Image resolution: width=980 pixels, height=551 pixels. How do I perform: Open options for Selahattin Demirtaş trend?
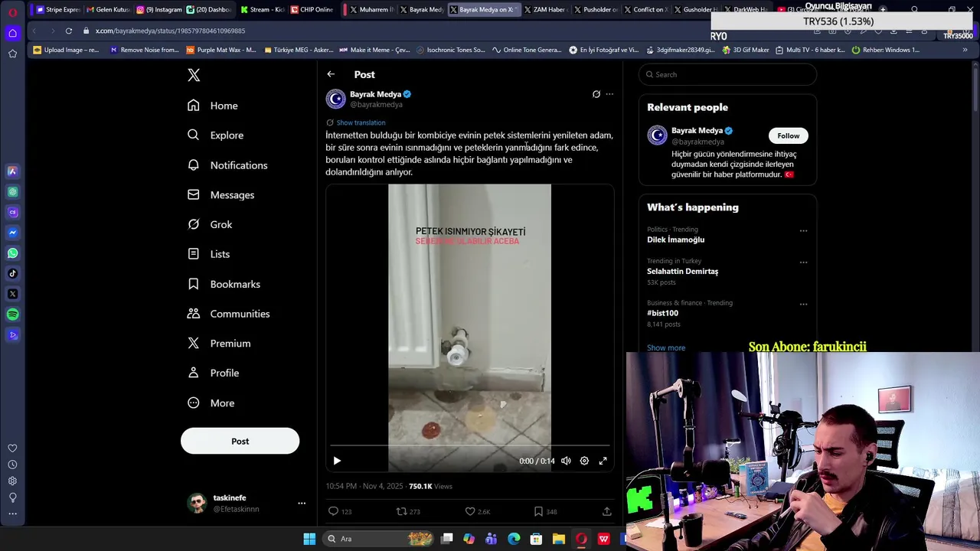click(x=803, y=262)
